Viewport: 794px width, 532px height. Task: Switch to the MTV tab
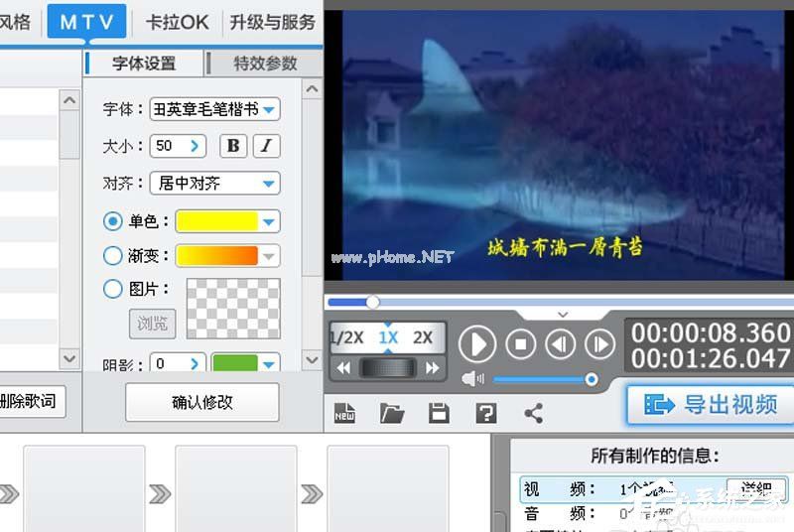pos(86,21)
